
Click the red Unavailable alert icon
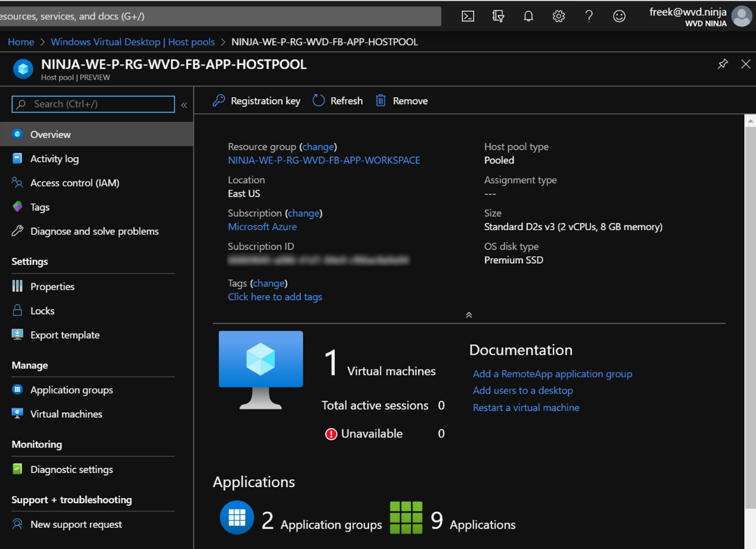pos(331,434)
